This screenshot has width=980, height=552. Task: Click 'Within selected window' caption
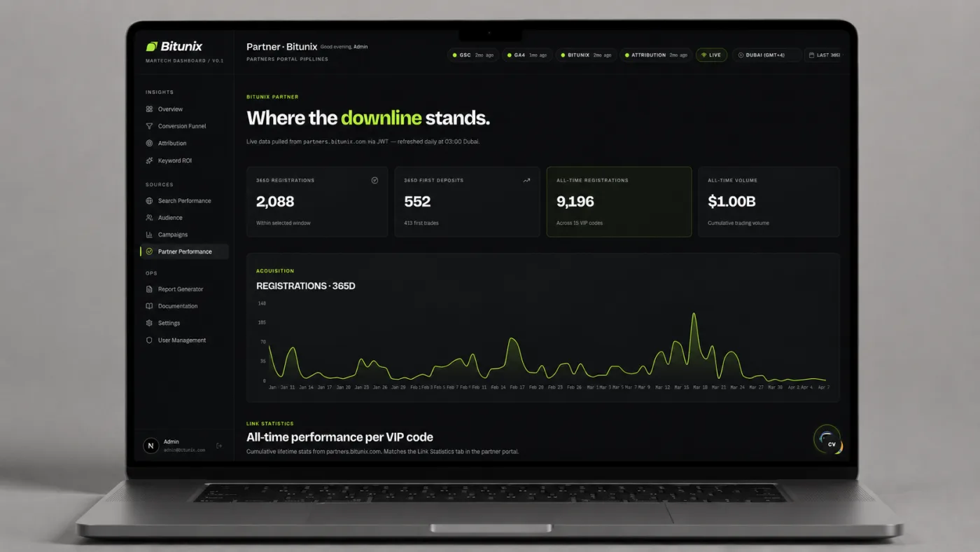pos(283,223)
